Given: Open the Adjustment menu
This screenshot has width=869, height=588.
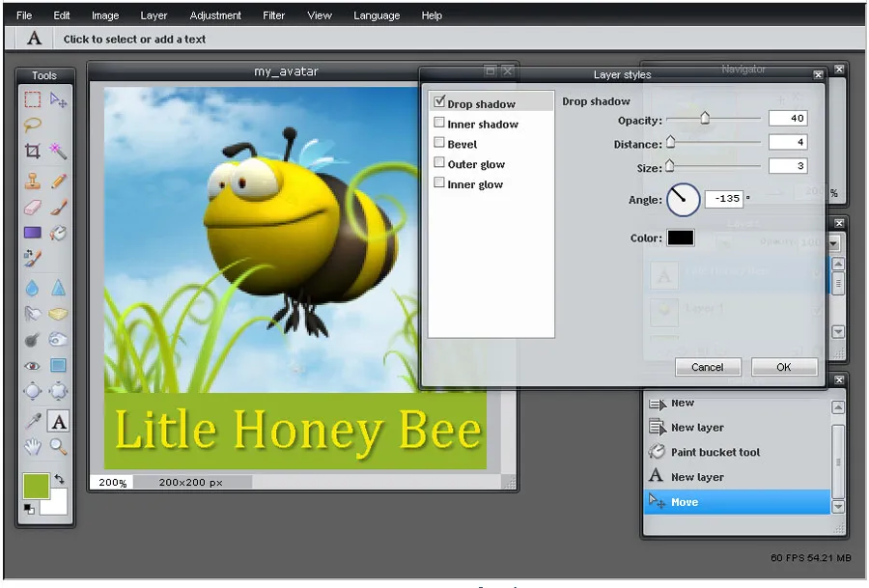Looking at the screenshot, I should tap(215, 15).
